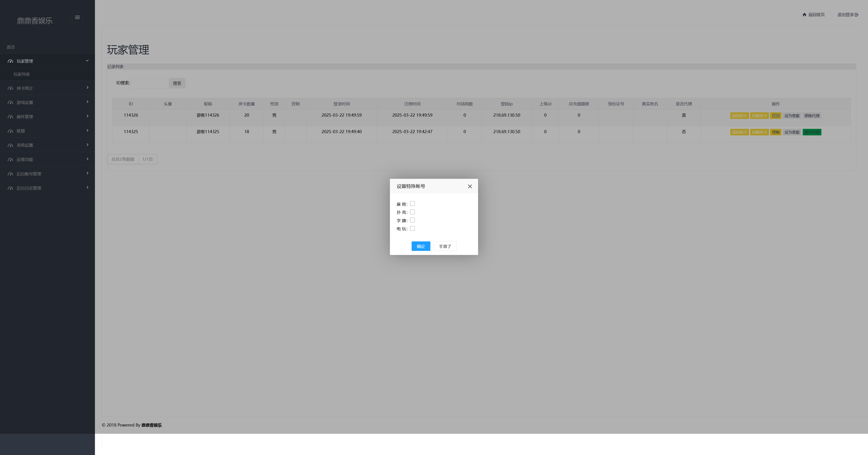Close the 设置特殊帐号 dialog with X
This screenshot has height=455, width=868.
click(x=470, y=186)
